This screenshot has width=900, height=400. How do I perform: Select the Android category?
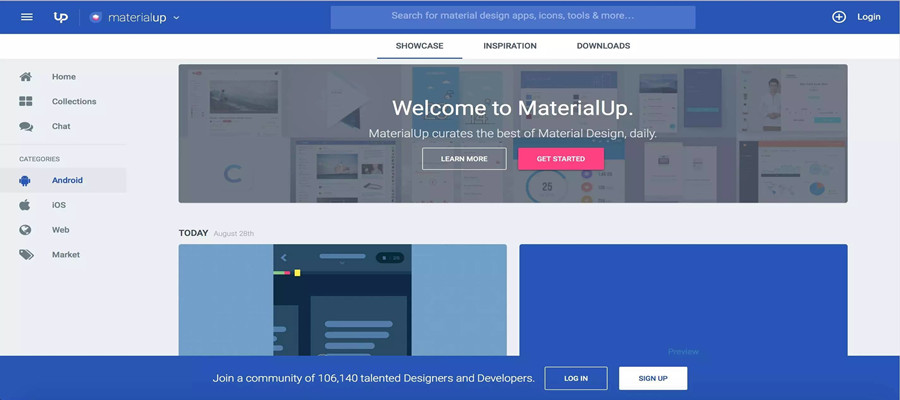[x=63, y=180]
